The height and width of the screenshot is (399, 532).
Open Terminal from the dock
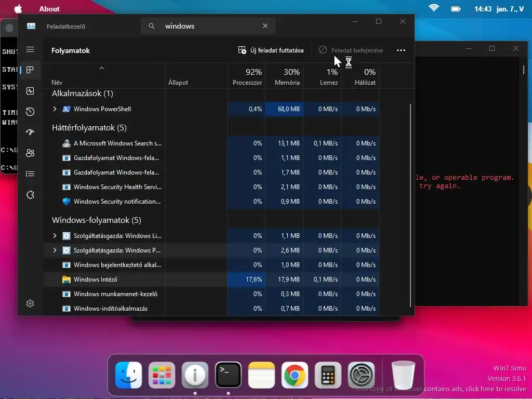(x=229, y=375)
